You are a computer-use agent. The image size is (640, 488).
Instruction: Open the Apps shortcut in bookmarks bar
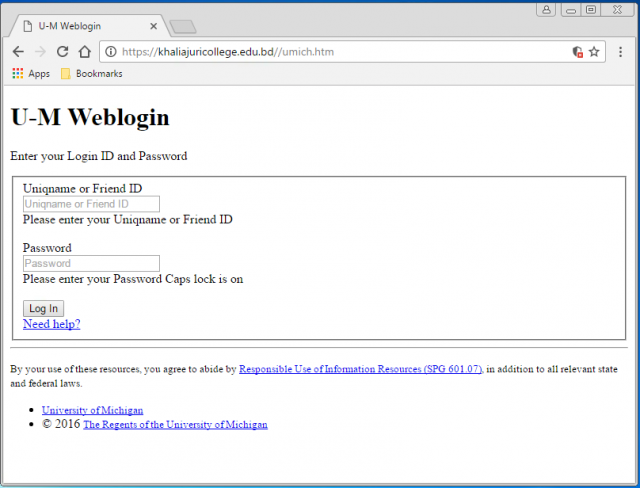[x=31, y=73]
